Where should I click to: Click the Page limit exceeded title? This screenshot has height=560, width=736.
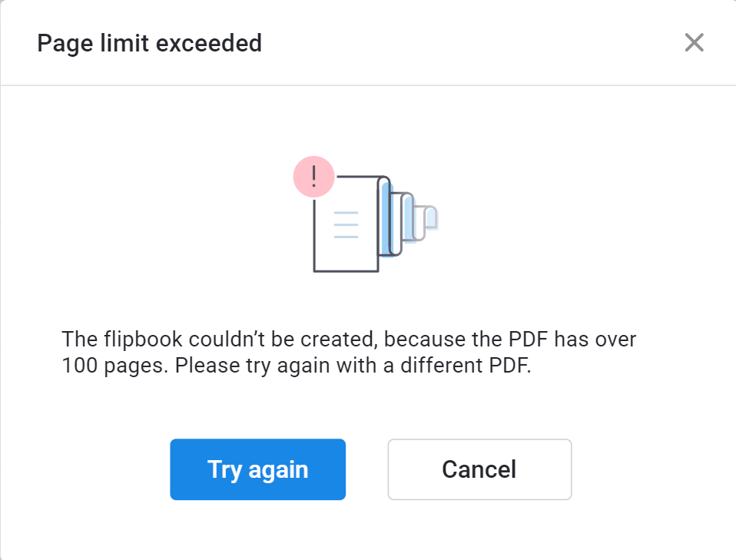coord(149,43)
